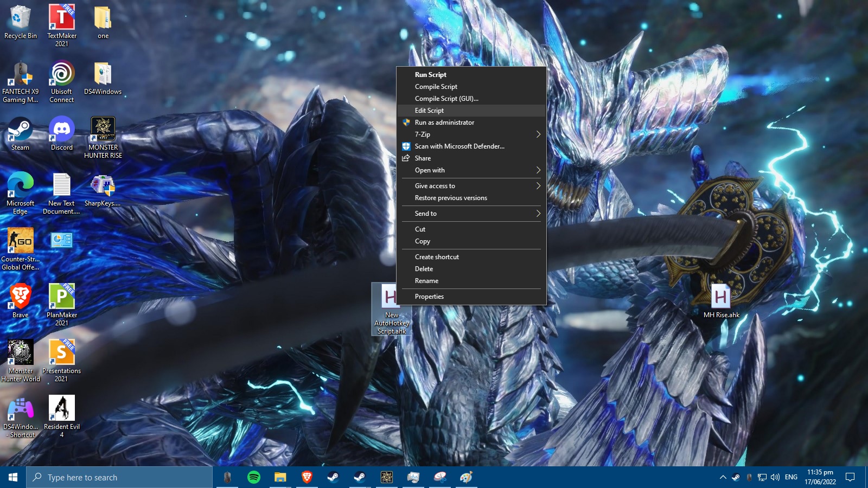Open File Explorer from the taskbar
Screen dimensions: 868x488
[x=280, y=477]
